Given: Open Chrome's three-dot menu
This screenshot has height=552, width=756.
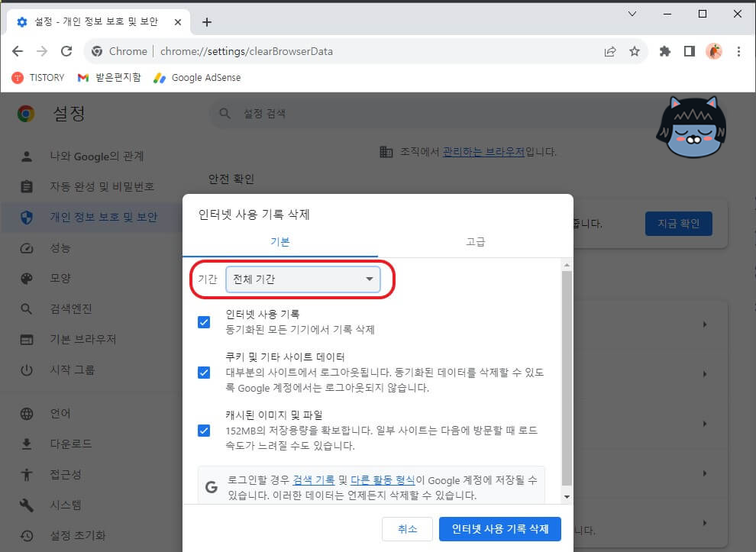Looking at the screenshot, I should pos(738,51).
